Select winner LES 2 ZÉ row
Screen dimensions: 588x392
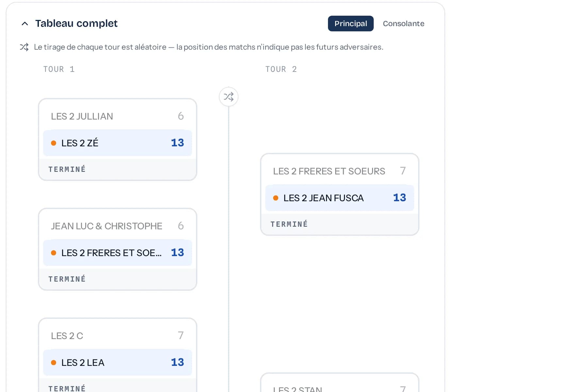point(118,143)
